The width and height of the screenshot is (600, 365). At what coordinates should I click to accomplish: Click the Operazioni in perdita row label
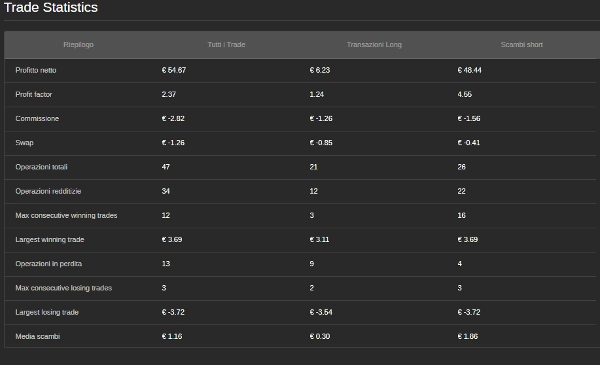click(49, 264)
